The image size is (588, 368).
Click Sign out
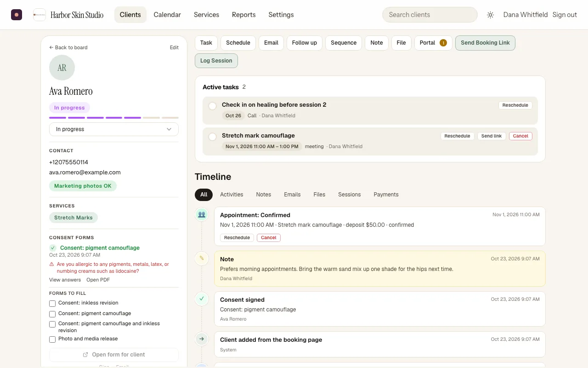pyautogui.click(x=565, y=15)
